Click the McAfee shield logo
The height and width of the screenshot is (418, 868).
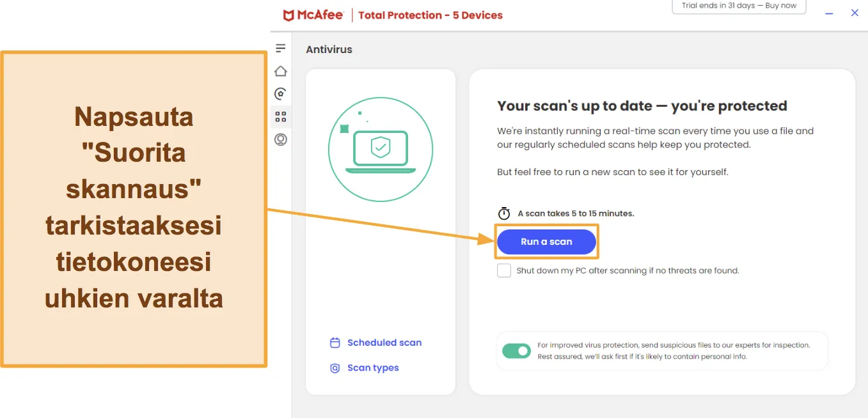coord(289,15)
